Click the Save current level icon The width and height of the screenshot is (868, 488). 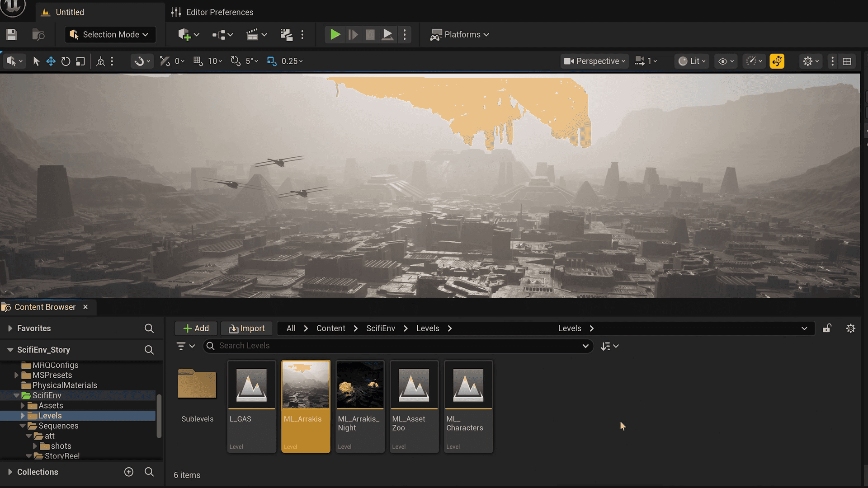coord(12,35)
